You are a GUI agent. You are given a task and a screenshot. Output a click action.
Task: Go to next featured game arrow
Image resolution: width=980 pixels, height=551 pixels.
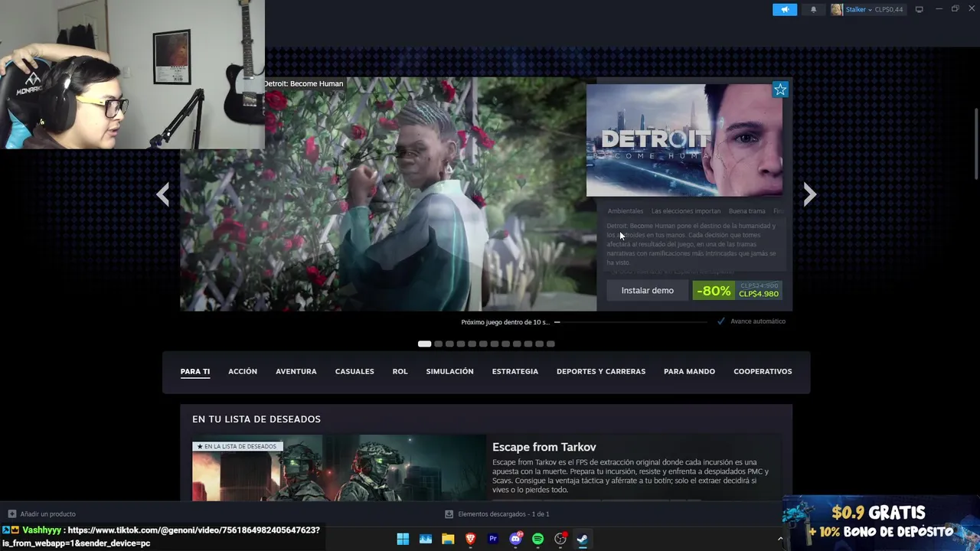pos(810,194)
